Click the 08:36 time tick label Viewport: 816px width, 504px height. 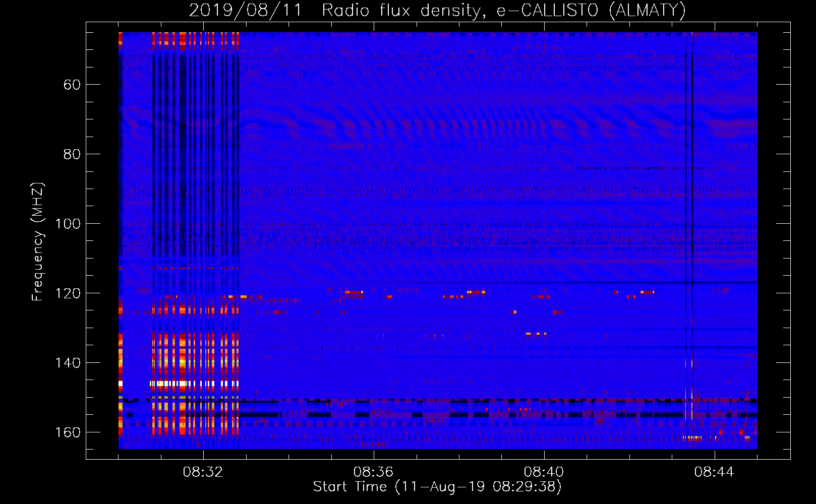tap(373, 472)
